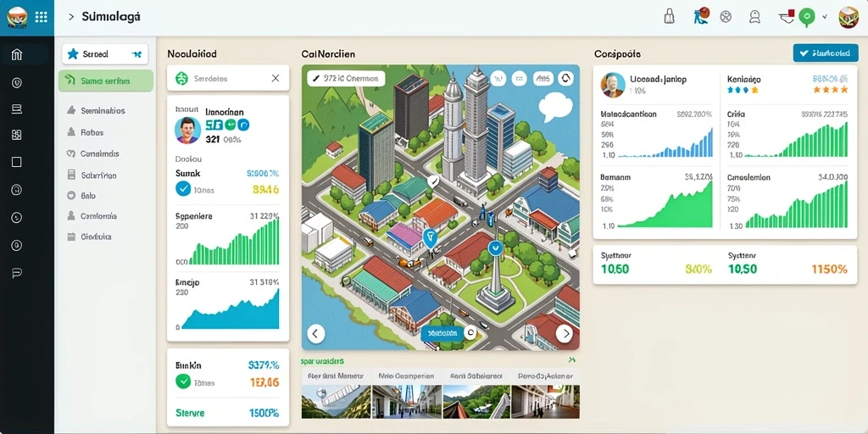
Task: Click the green location pin icon in header
Action: click(x=807, y=18)
